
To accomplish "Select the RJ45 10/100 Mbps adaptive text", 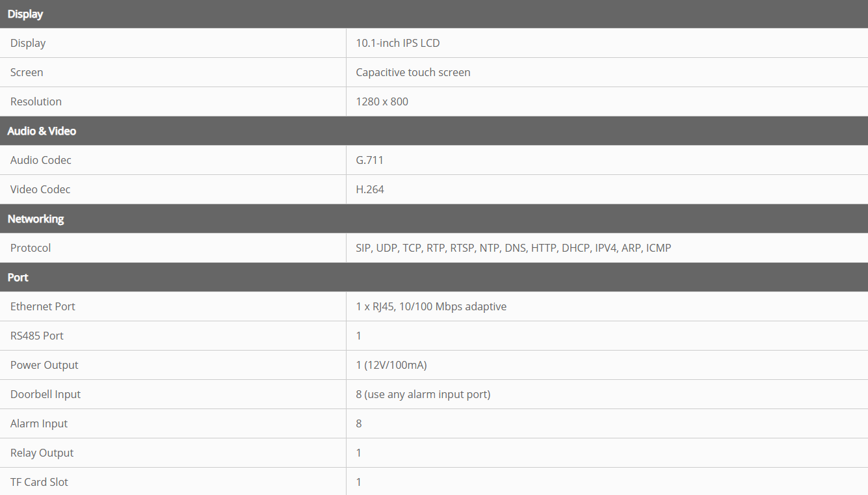I will pos(431,306).
